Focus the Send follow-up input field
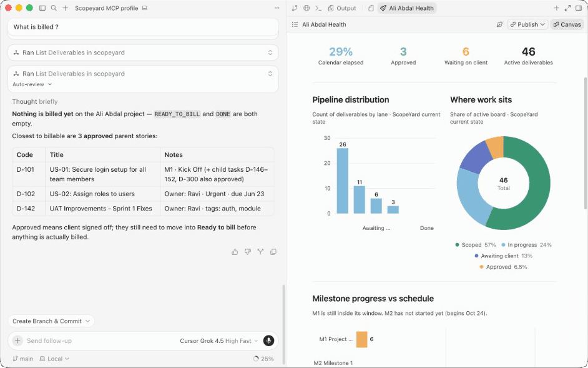 click(99, 341)
